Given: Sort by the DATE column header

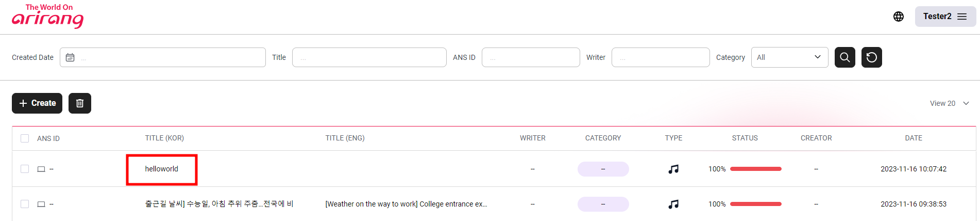Looking at the screenshot, I should tap(913, 138).
